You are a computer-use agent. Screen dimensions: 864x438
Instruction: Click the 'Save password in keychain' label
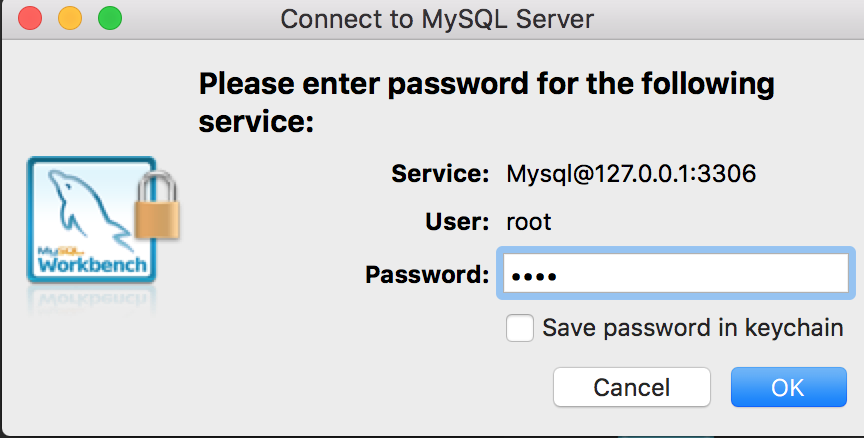tap(693, 328)
